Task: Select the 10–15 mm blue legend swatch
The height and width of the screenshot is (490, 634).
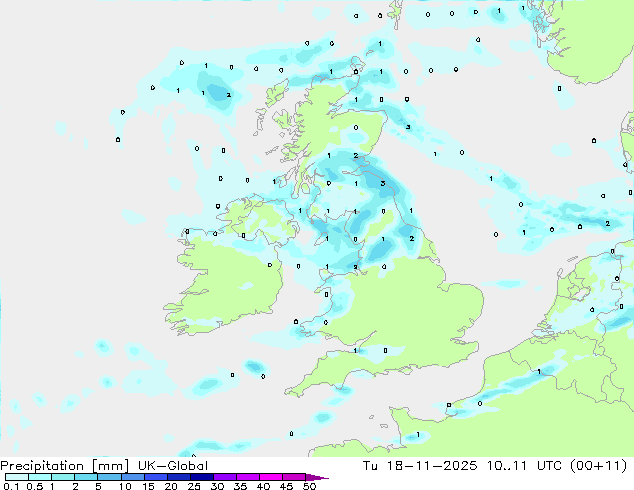Action: (x=133, y=477)
